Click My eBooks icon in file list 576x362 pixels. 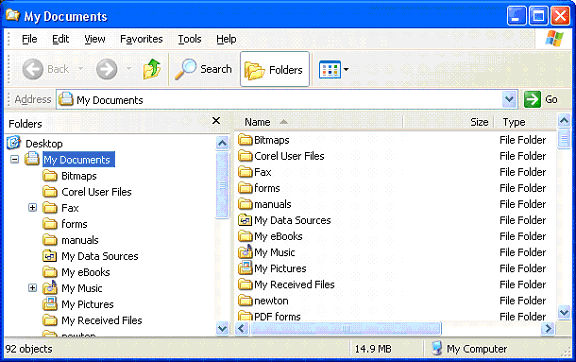[245, 236]
